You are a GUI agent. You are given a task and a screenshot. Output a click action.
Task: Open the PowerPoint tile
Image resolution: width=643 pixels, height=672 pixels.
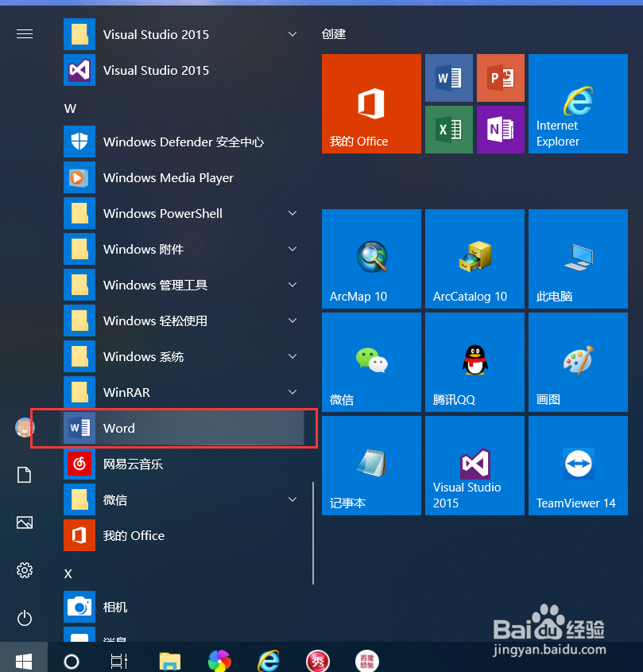pyautogui.click(x=501, y=78)
